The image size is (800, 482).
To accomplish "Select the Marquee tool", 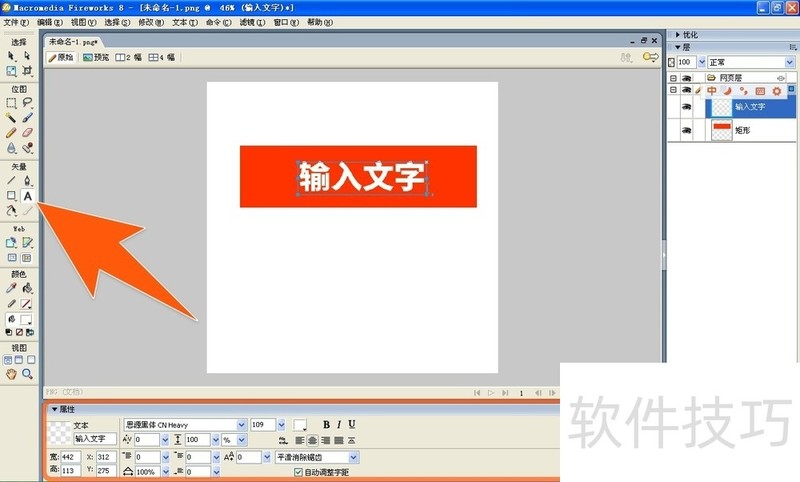I will coord(11,103).
